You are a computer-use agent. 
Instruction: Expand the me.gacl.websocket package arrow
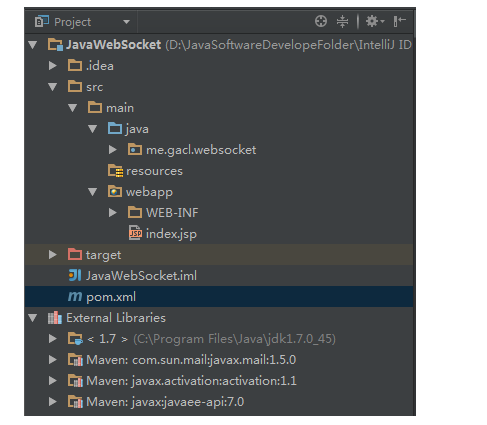[113, 150]
